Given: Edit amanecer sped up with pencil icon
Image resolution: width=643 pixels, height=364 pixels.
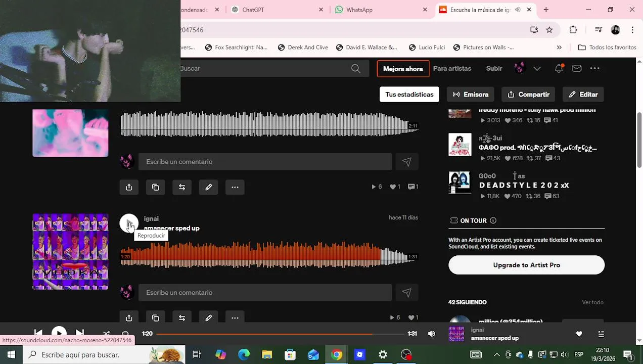Looking at the screenshot, I should tap(208, 317).
